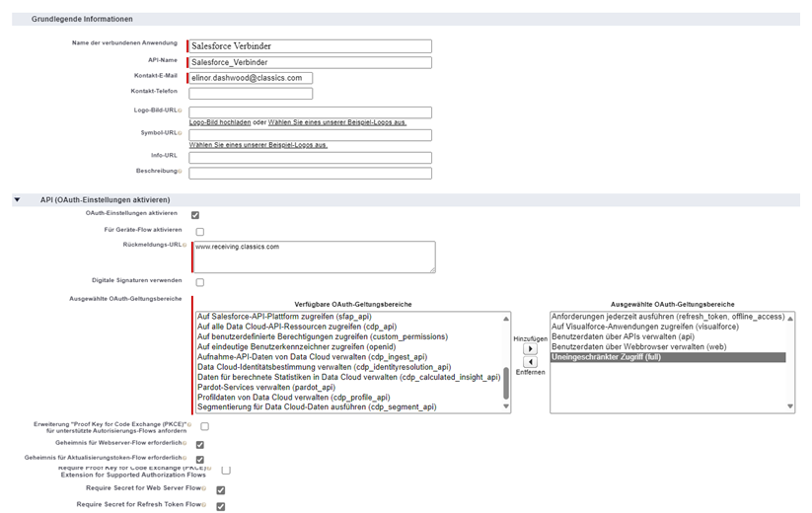This screenshot has height=513, width=812.
Task: Click the Hinzufügen right-arrow button
Action: point(530,349)
